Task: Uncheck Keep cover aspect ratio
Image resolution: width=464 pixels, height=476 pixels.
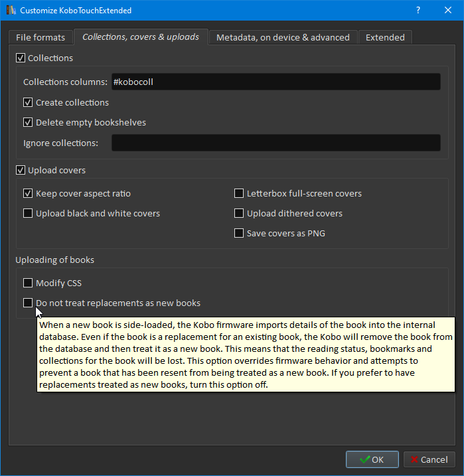Action: click(x=28, y=193)
